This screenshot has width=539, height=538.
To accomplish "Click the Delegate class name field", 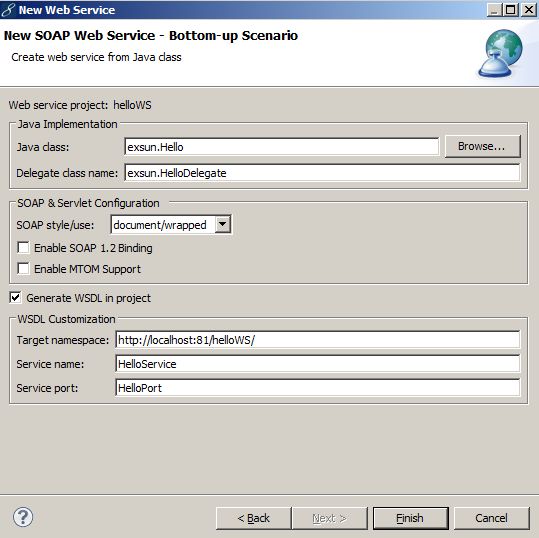I will (x=322, y=173).
